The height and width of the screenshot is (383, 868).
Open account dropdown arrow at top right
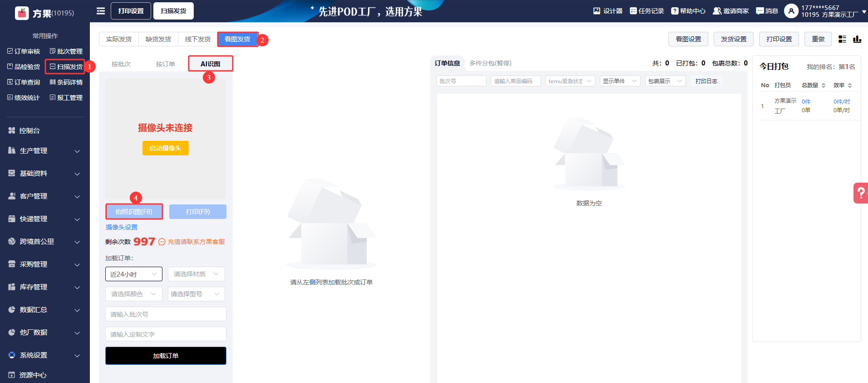pos(864,12)
